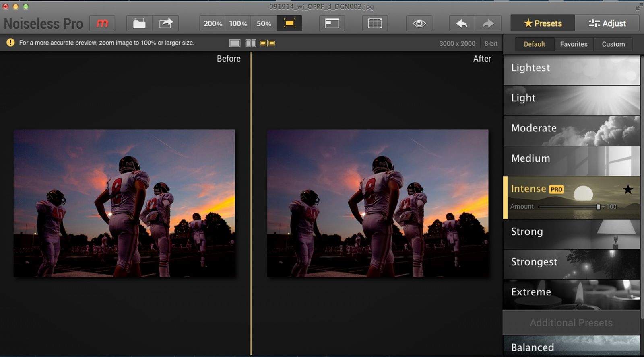Apply the Moderate noise preset
This screenshot has height=357, width=644.
tap(571, 131)
